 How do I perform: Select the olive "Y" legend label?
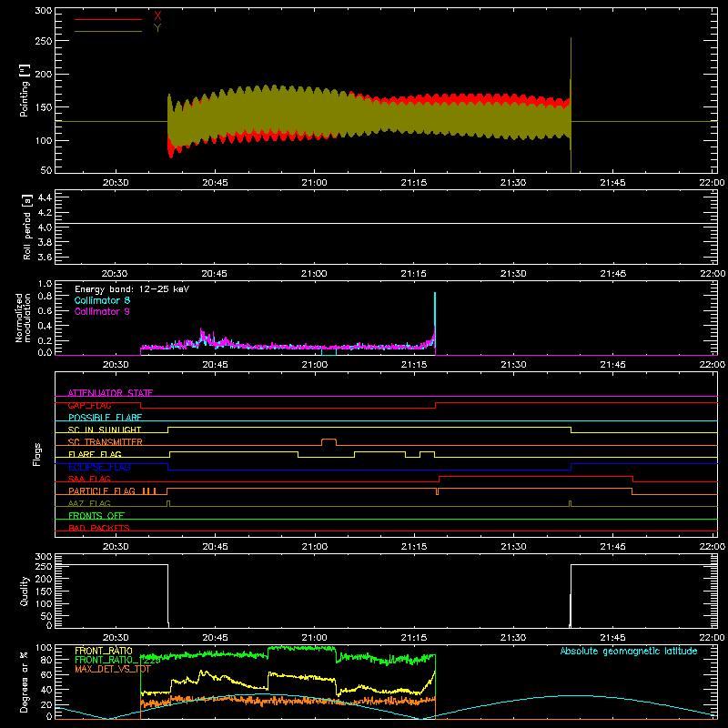pos(157,28)
